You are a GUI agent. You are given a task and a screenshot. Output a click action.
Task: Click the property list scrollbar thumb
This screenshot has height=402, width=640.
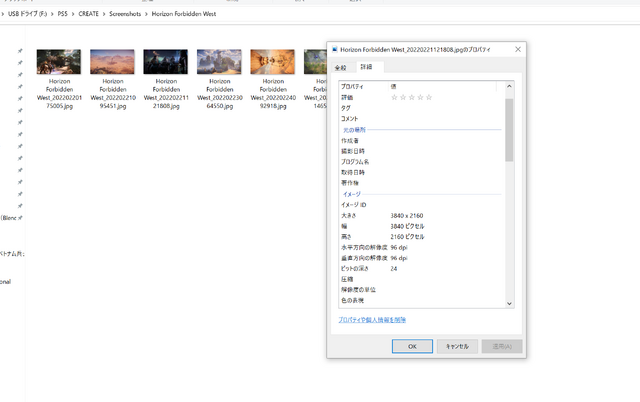point(509,130)
